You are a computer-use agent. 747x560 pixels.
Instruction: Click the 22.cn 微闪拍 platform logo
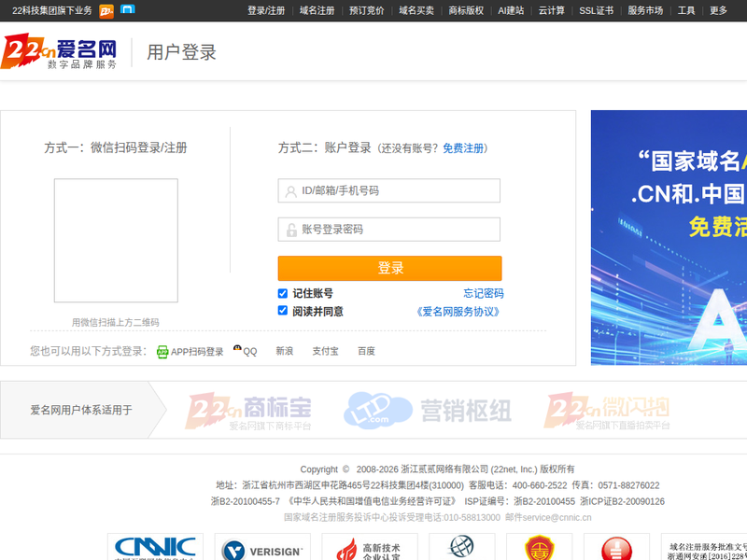coord(607,411)
